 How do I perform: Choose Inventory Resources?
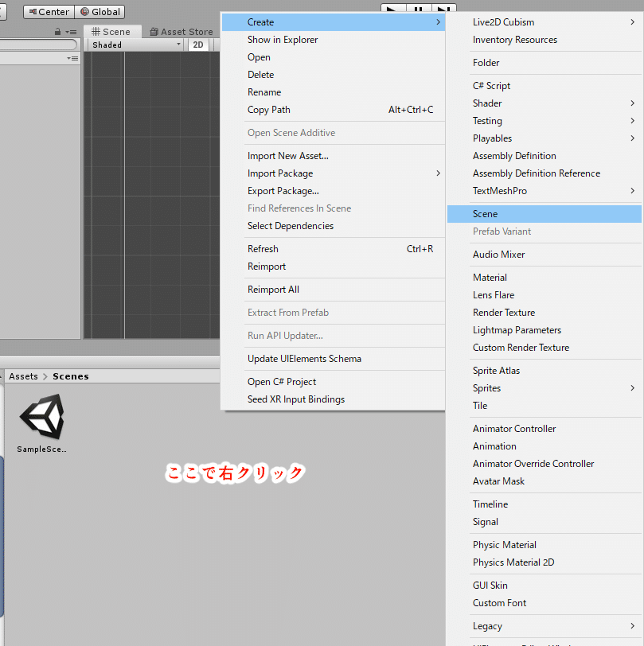coord(544,40)
